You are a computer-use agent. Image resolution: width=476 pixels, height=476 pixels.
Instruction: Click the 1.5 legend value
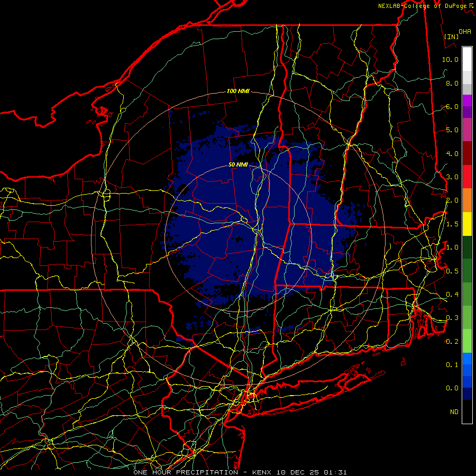pos(452,224)
